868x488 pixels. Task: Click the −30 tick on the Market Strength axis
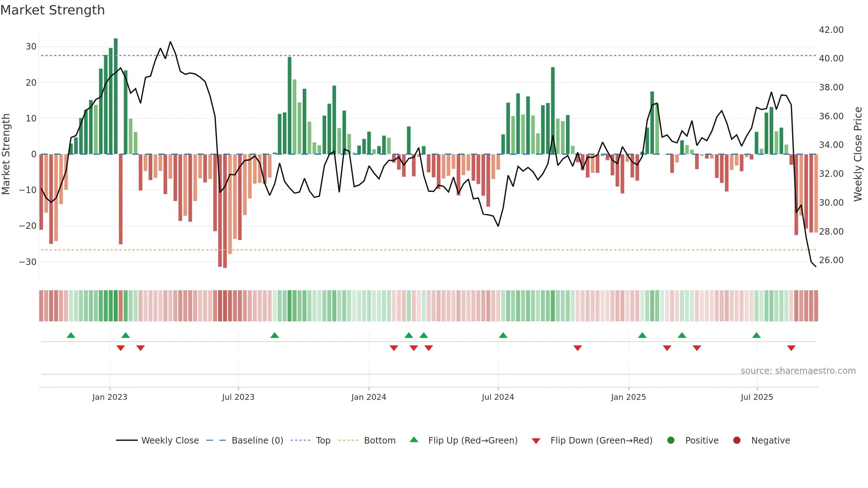tap(28, 262)
